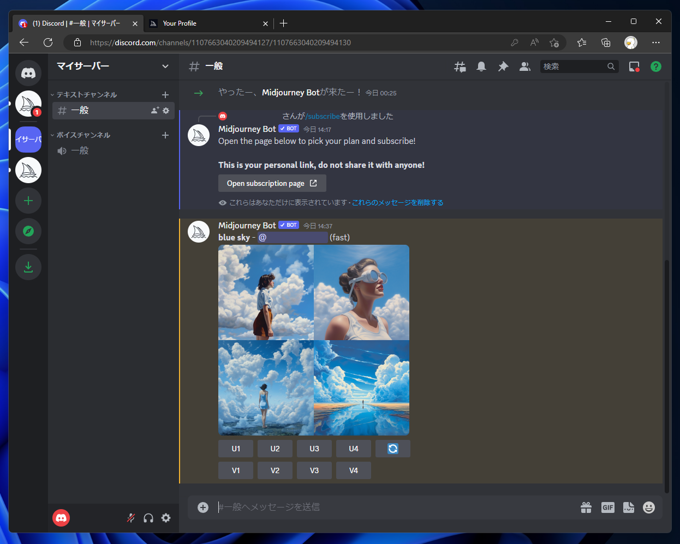Open browser profile avatar

coord(631,43)
